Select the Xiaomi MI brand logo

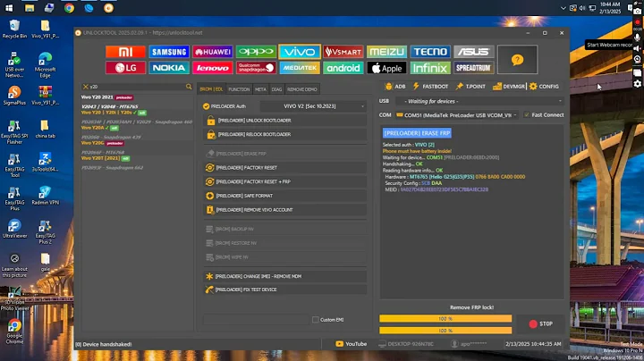(x=125, y=52)
